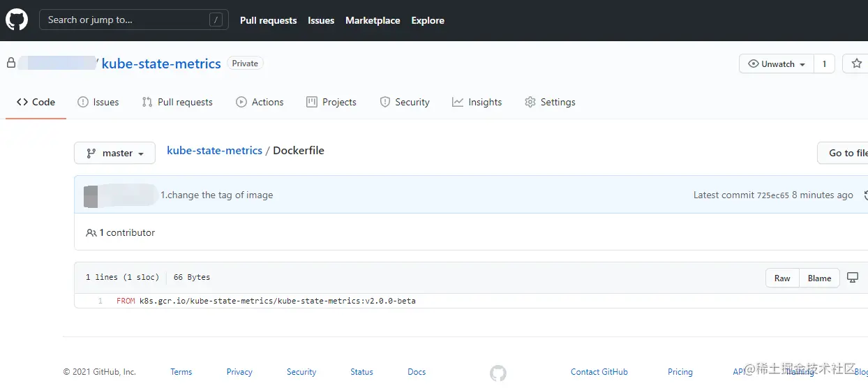View the watchers count 1
The image size is (868, 388).
[824, 64]
